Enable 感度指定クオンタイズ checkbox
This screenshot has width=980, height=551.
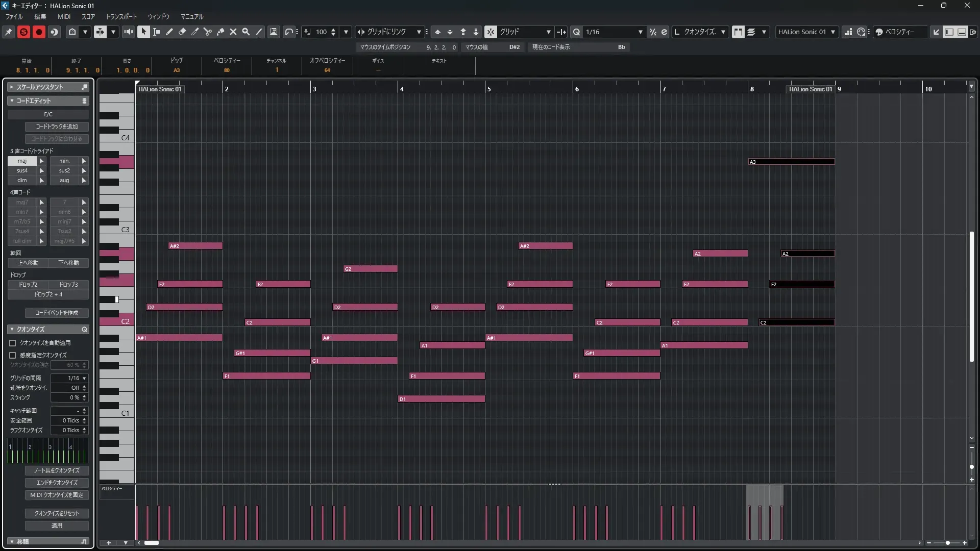click(x=13, y=355)
